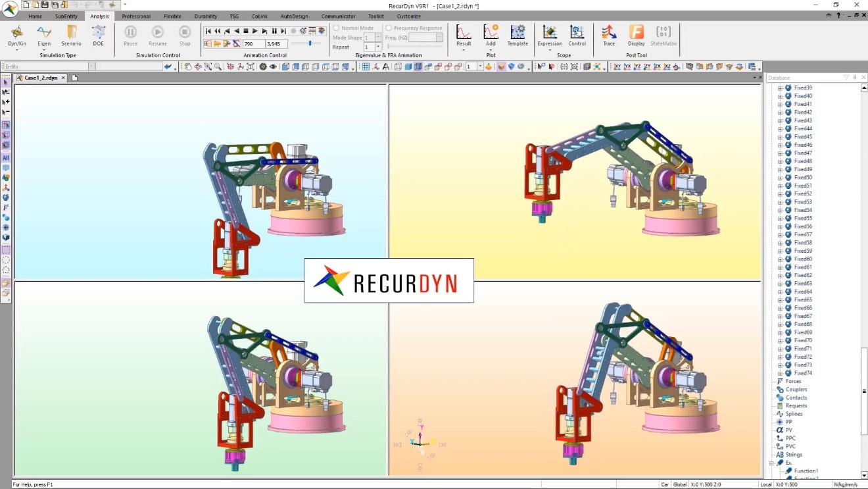Viewport: 868px width, 489px height.
Task: Open the Display post tool
Action: tap(636, 34)
